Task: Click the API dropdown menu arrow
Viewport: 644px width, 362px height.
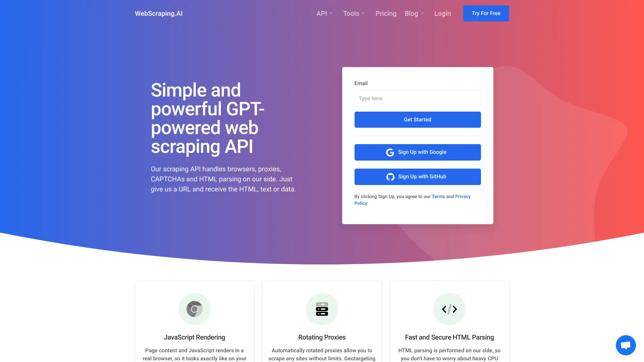Action: click(x=332, y=13)
